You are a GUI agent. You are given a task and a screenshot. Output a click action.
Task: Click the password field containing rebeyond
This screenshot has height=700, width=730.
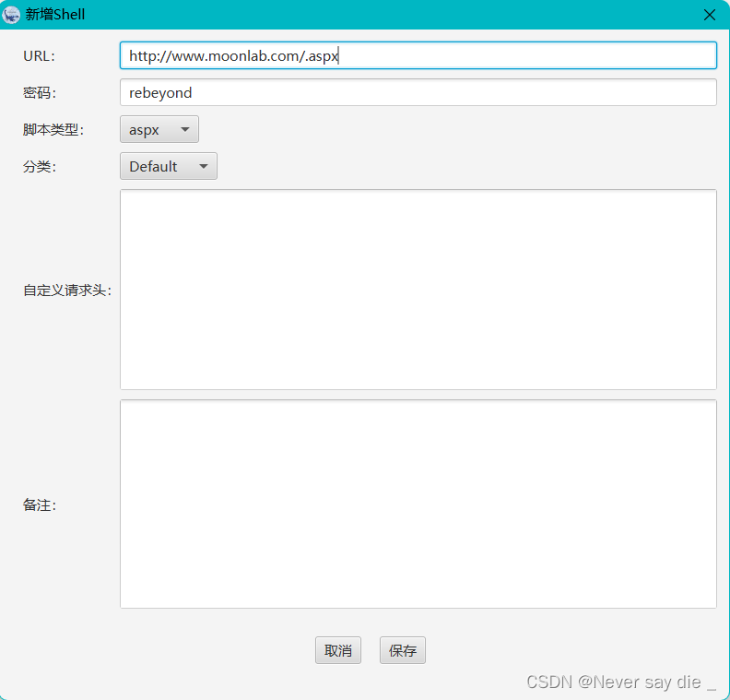[x=418, y=92]
